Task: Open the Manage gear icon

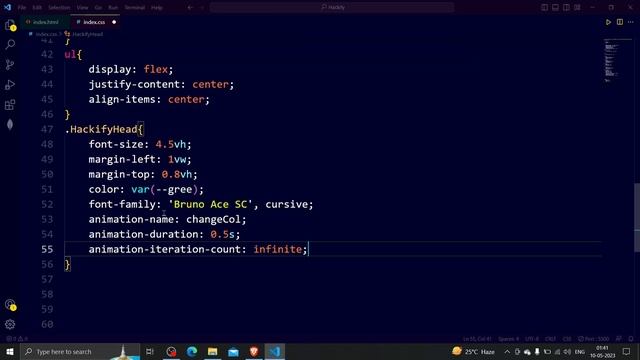Action: (10, 324)
